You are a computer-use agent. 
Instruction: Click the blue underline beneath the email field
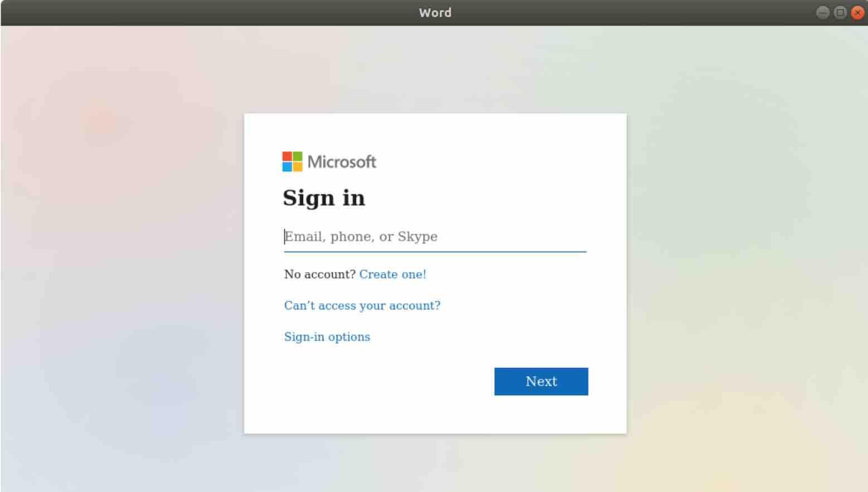[435, 252]
